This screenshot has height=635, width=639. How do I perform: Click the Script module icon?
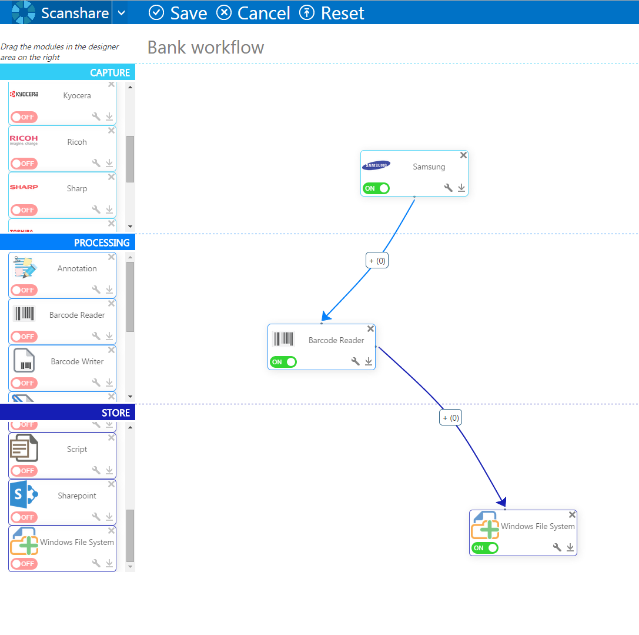pyautogui.click(x=24, y=448)
